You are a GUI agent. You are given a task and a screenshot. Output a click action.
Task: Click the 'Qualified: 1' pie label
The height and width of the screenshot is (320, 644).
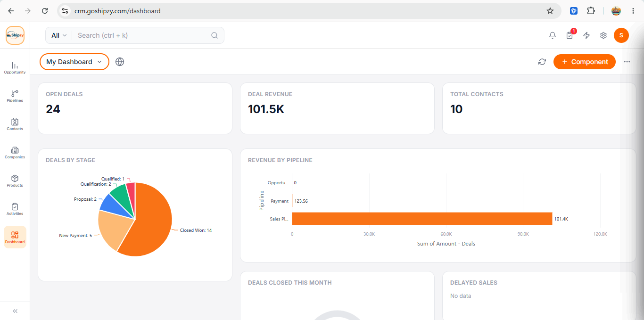[113, 179]
